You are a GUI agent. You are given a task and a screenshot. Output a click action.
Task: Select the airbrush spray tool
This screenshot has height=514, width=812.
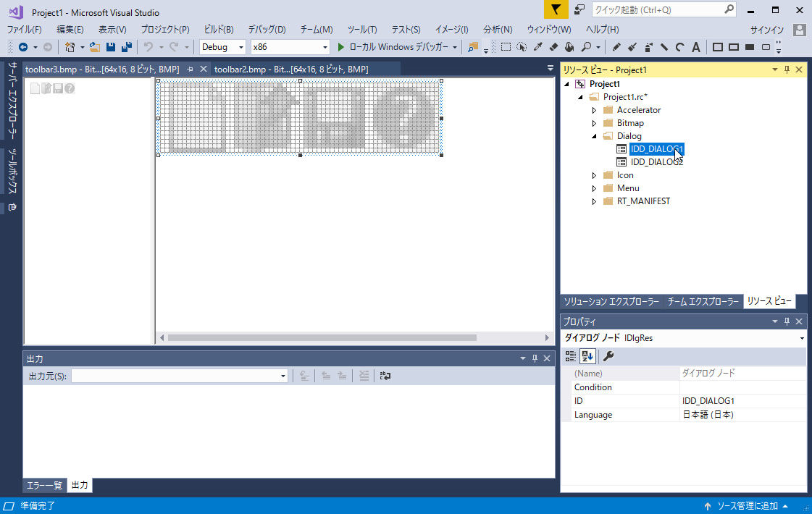[x=648, y=47]
